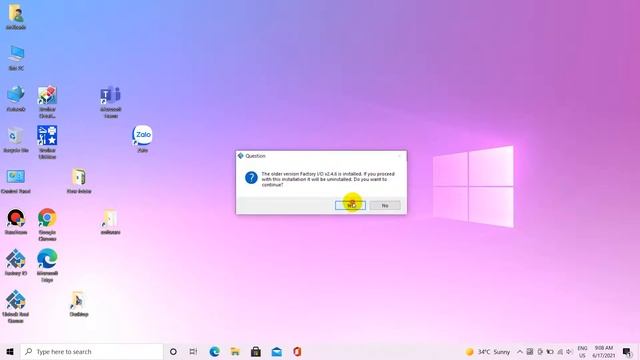Open Microsoft Store from the taskbar
This screenshot has width=640, height=360.
tap(256, 351)
